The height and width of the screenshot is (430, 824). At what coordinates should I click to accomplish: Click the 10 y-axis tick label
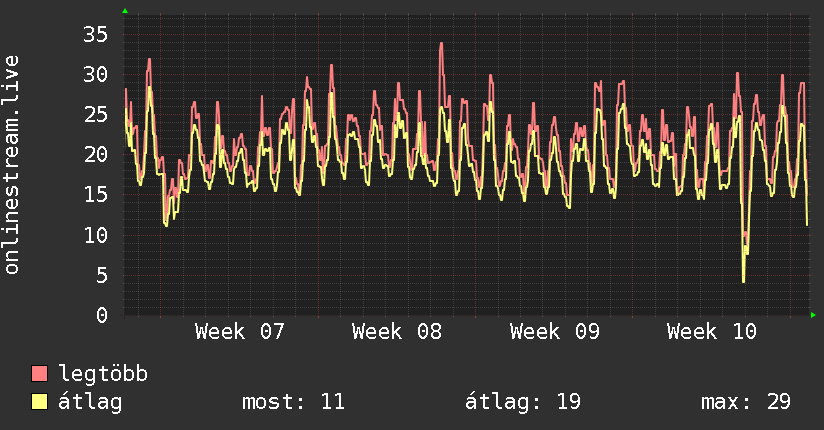click(x=96, y=235)
